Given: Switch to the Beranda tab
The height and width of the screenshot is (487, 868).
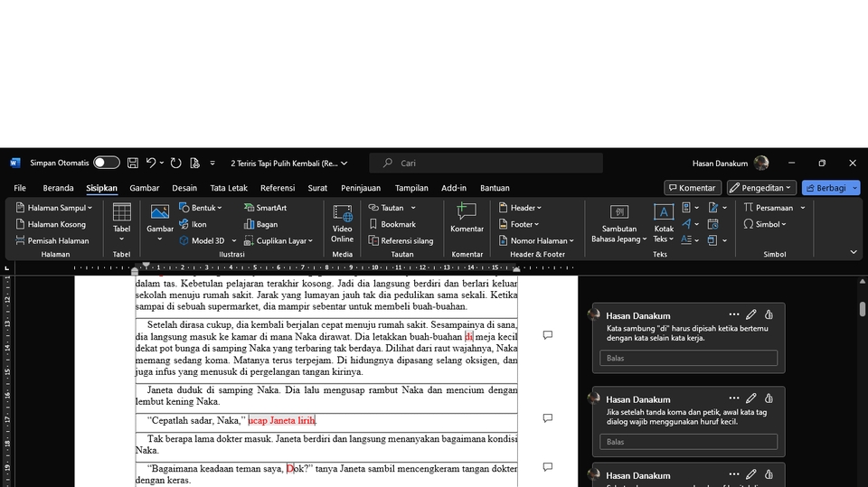Looking at the screenshot, I should 58,188.
